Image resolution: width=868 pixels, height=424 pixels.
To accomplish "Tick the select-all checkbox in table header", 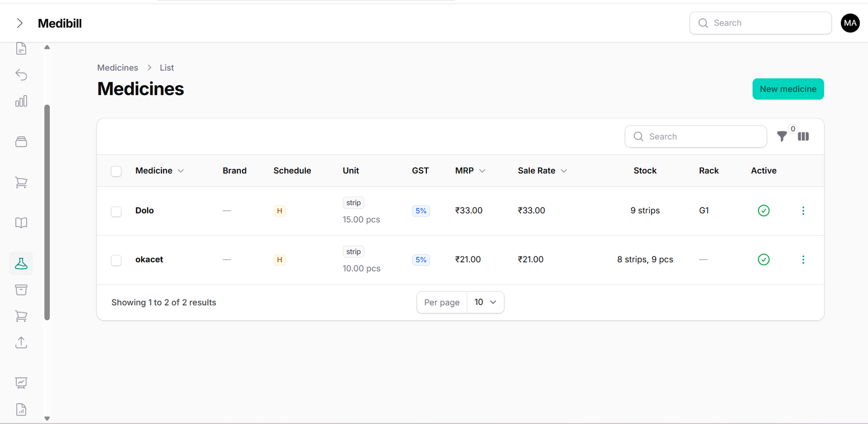I will [116, 171].
